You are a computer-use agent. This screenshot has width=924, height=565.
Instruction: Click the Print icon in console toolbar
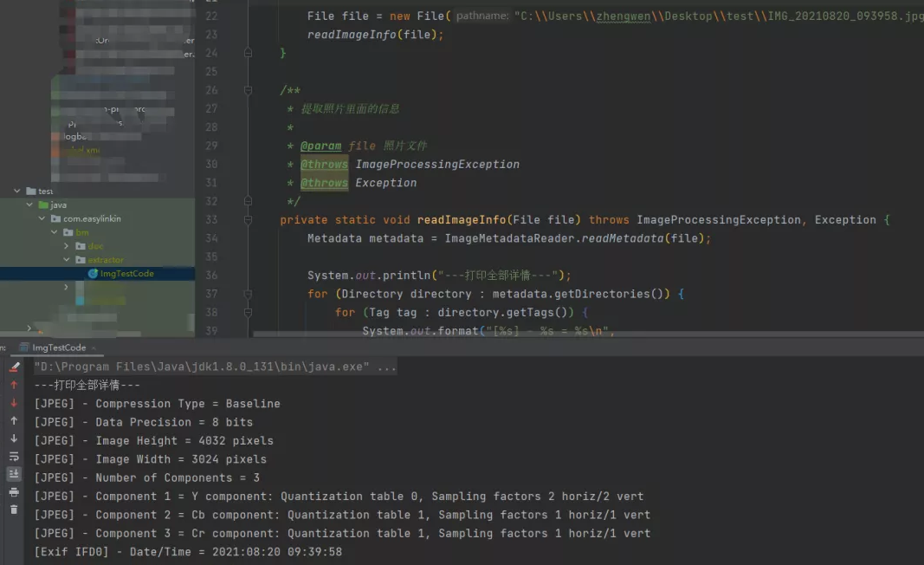coord(14,492)
